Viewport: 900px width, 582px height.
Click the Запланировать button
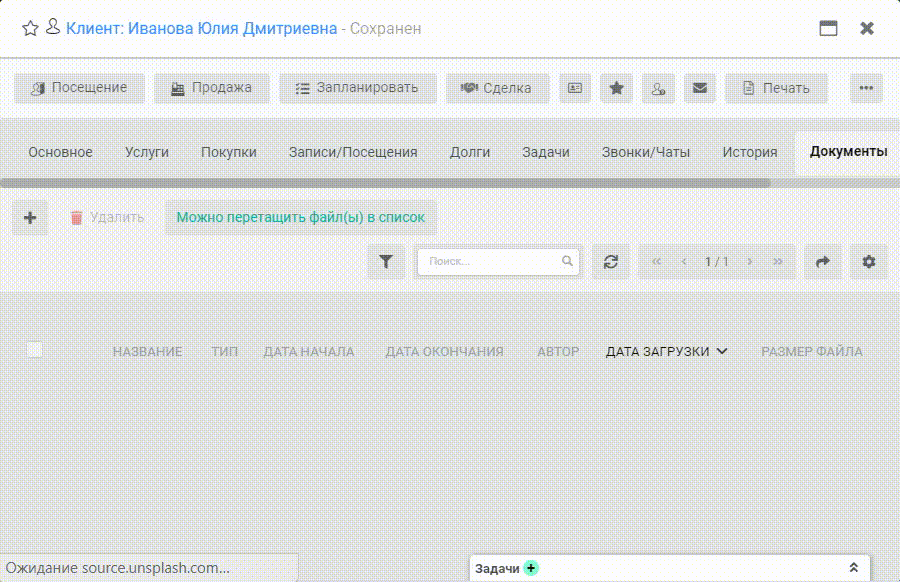(358, 88)
